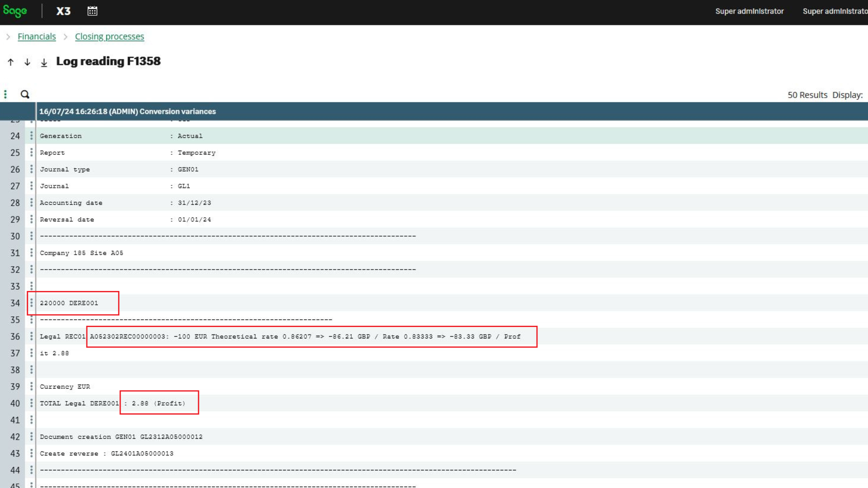Click the rightmost Super administrator menu
Image resolution: width=868 pixels, height=488 pixels.
point(835,11)
